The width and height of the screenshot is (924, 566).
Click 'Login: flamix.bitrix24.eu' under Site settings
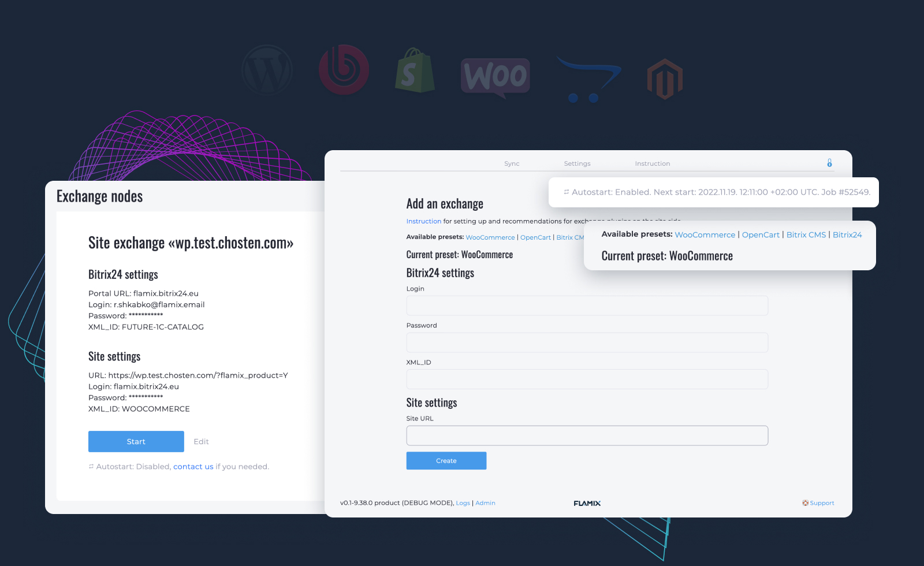click(x=133, y=386)
